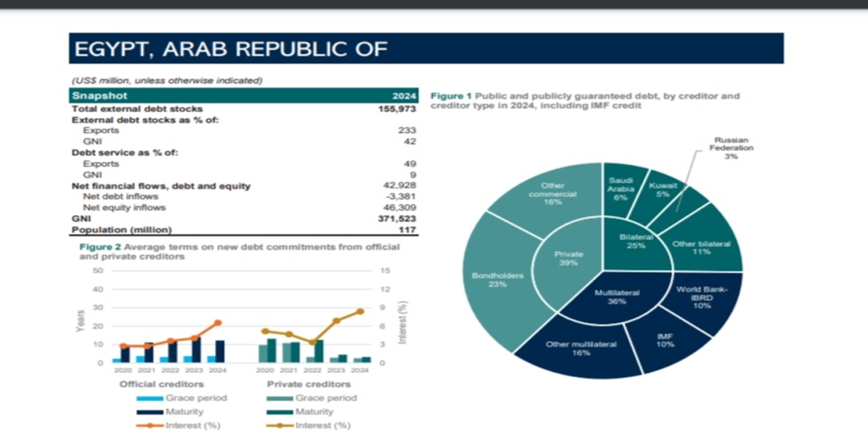Image resolution: width=868 pixels, height=434 pixels.
Task: Select the Other commercial 16% segment
Action: [558, 194]
